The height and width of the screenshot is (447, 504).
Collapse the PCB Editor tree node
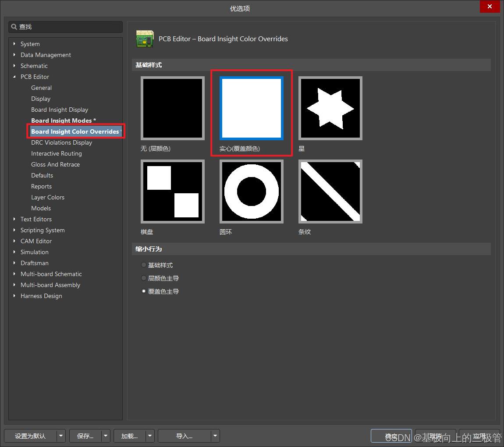click(x=14, y=77)
